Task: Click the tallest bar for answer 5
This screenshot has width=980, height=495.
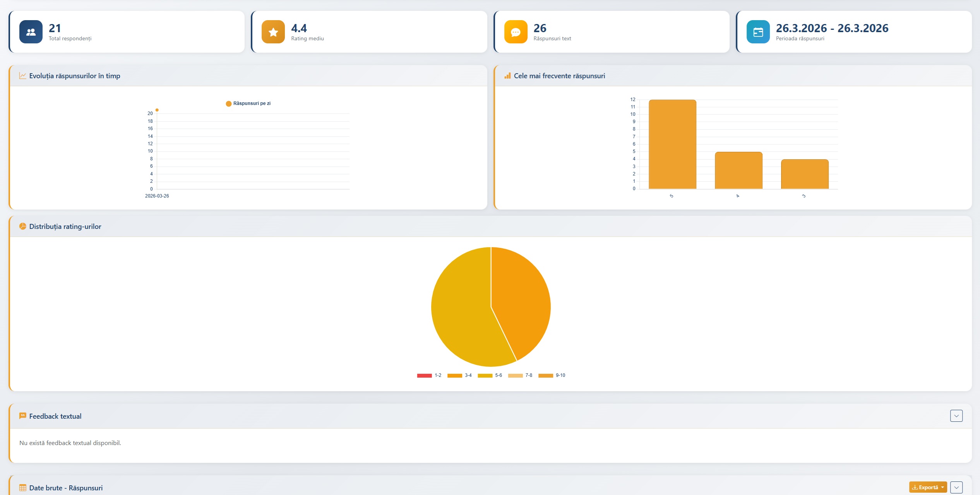Action: click(672, 144)
